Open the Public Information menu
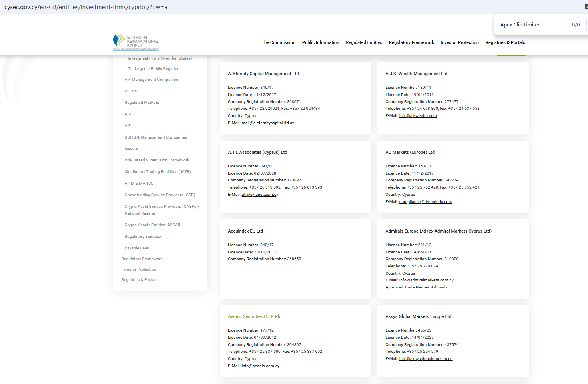 [x=320, y=42]
